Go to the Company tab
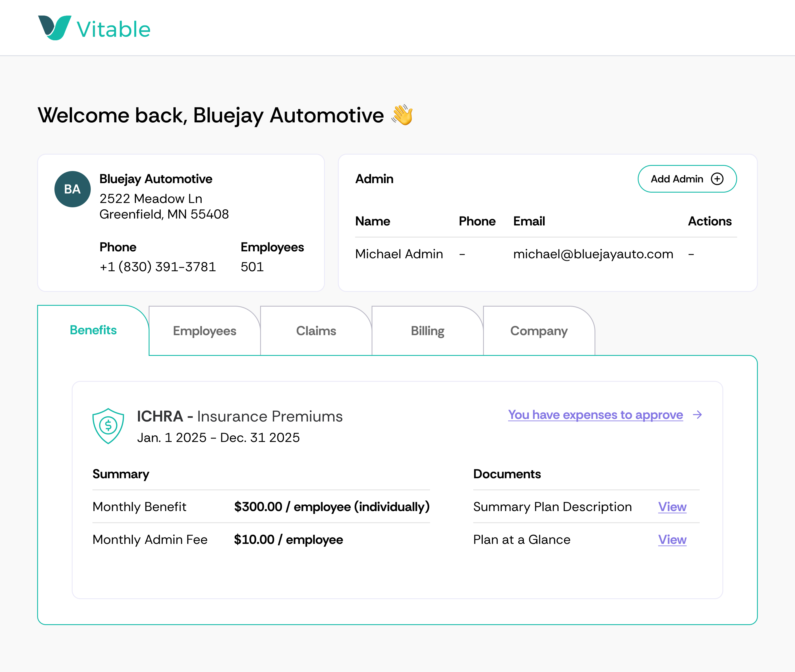Image resolution: width=795 pixels, height=672 pixels. (x=539, y=331)
